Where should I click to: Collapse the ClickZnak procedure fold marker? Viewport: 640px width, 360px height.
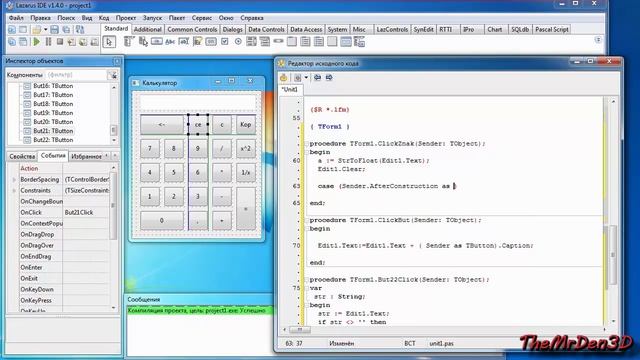click(307, 144)
